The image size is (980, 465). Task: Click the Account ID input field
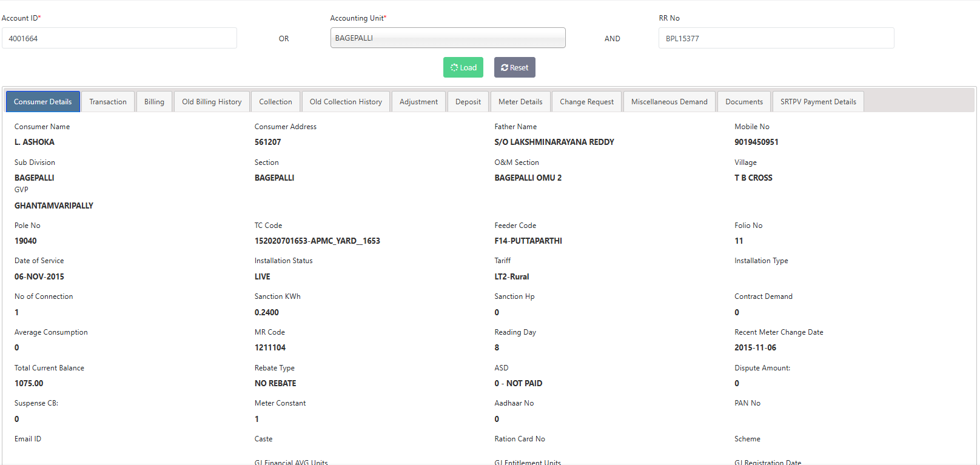[119, 38]
